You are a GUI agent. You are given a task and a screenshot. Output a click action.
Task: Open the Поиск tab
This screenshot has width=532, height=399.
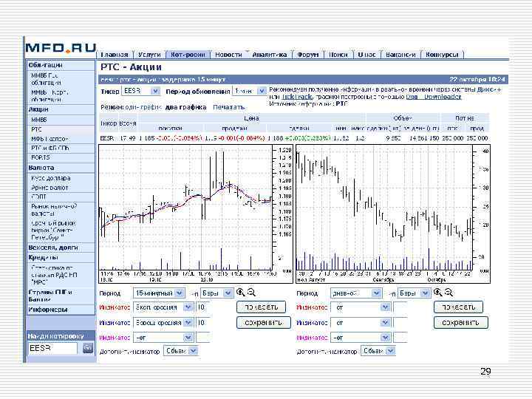338,55
